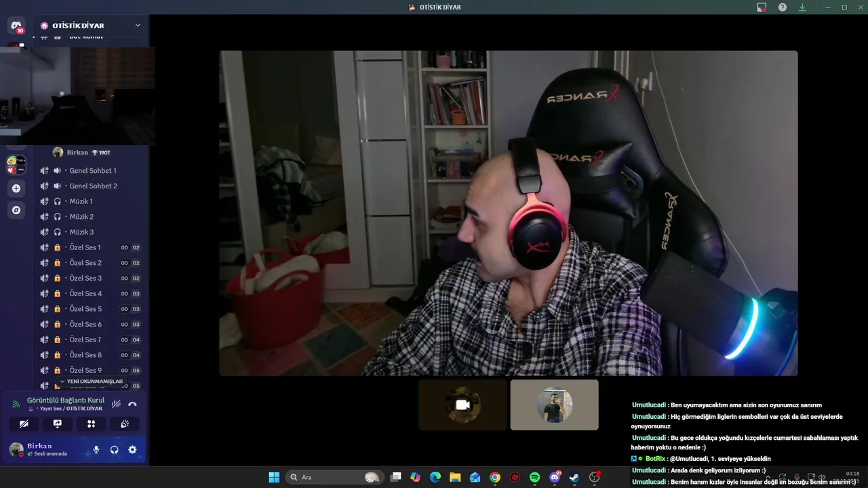Click user Birkan in voice channel list

81,152
